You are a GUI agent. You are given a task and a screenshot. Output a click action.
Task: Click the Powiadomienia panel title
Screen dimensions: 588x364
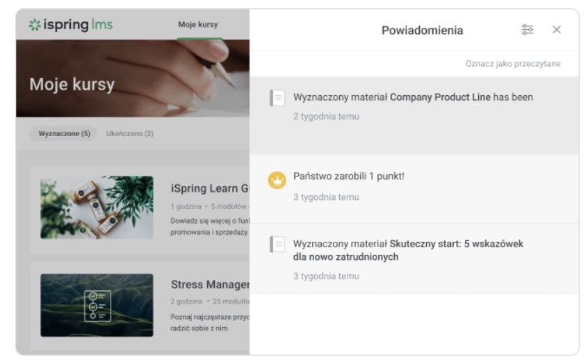point(423,31)
